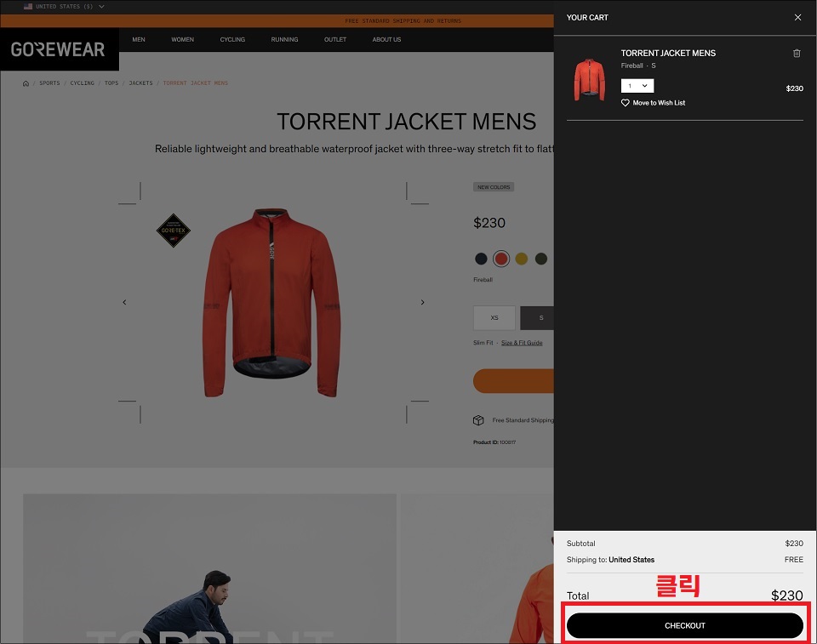
Task: Choose size XS
Action: click(x=494, y=318)
